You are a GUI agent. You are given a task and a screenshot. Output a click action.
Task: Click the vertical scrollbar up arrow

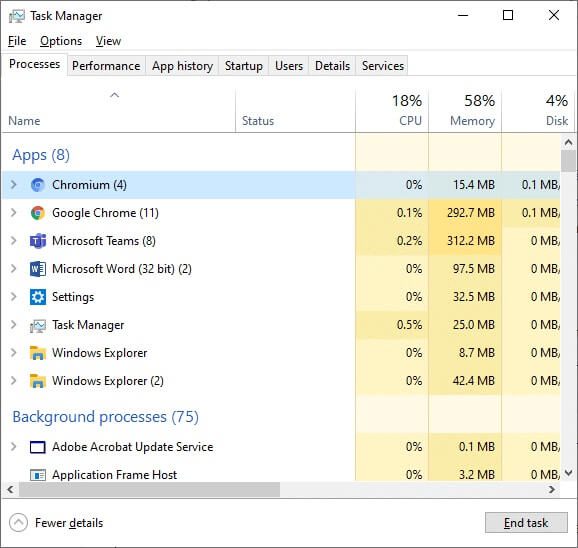click(568, 142)
